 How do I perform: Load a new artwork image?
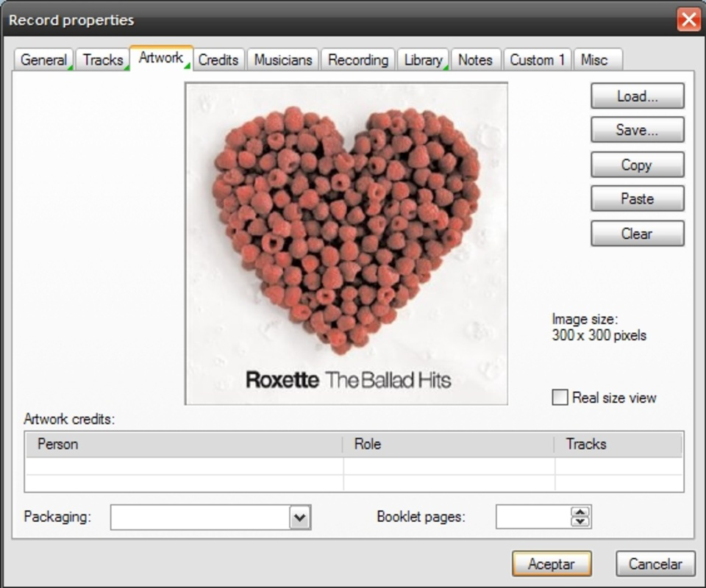(x=637, y=96)
